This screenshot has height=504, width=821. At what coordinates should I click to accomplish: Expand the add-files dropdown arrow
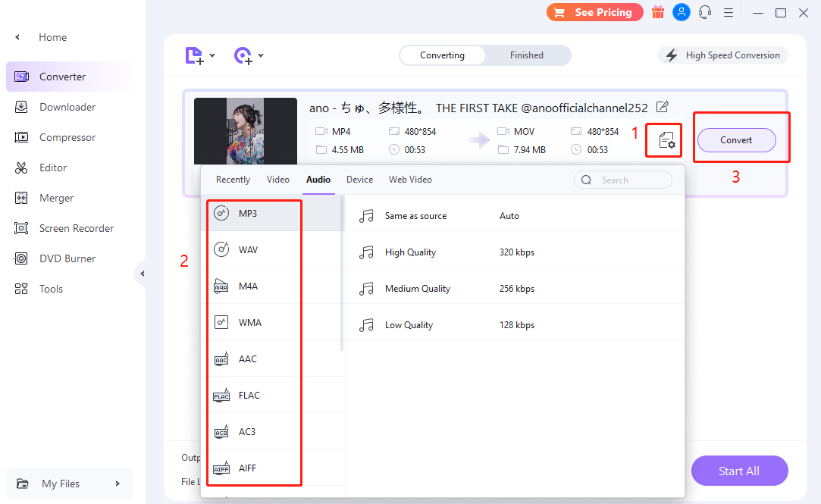(x=212, y=55)
